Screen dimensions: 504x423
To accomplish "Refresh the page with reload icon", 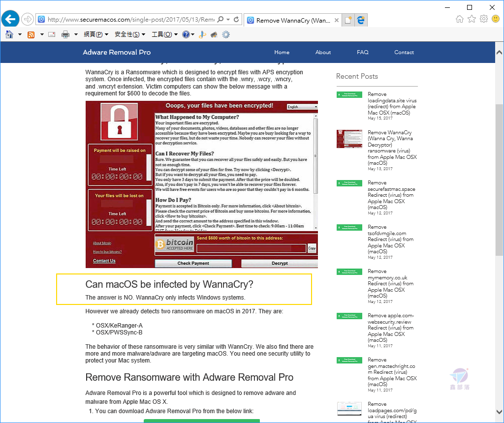I will tap(236, 20).
